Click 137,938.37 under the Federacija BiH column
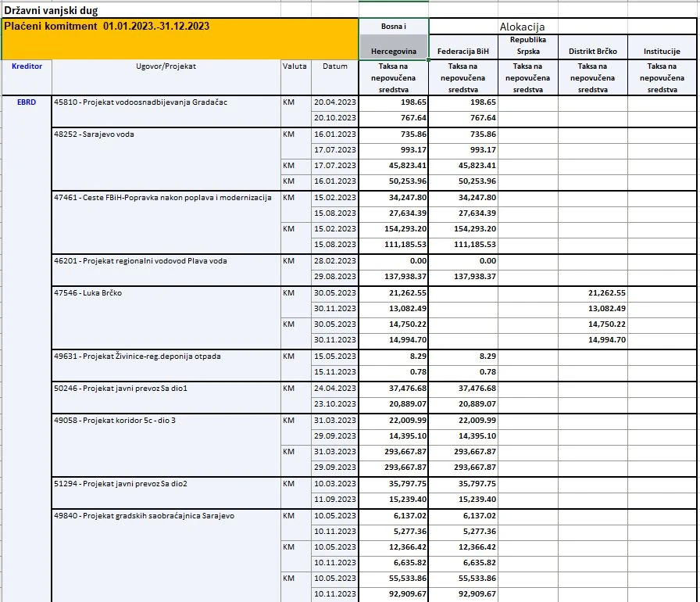This screenshot has width=700, height=602. [x=463, y=277]
